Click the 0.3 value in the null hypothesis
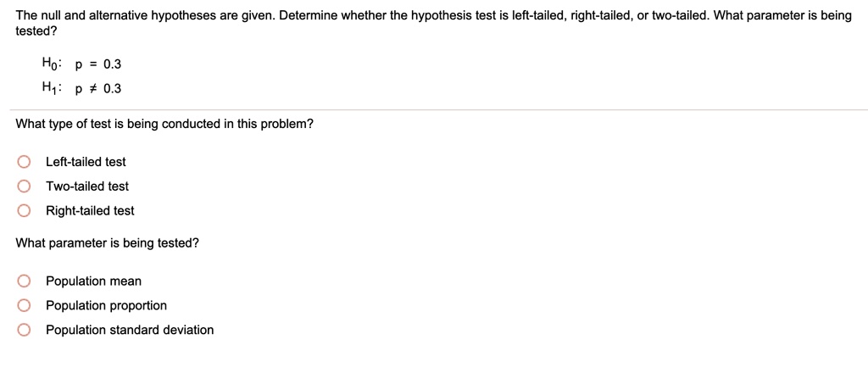Image resolution: width=868 pixels, height=384 pixels. [x=112, y=64]
